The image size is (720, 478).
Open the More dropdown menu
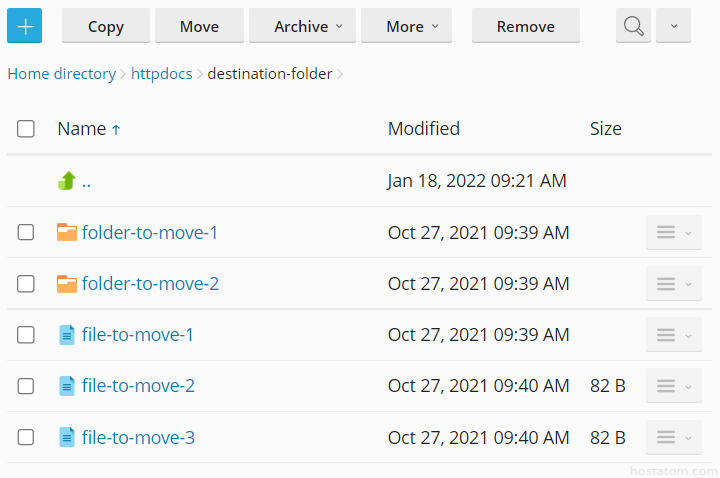(x=405, y=26)
